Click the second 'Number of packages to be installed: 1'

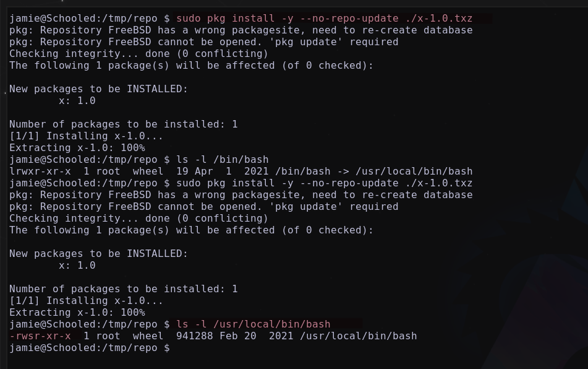(x=124, y=289)
